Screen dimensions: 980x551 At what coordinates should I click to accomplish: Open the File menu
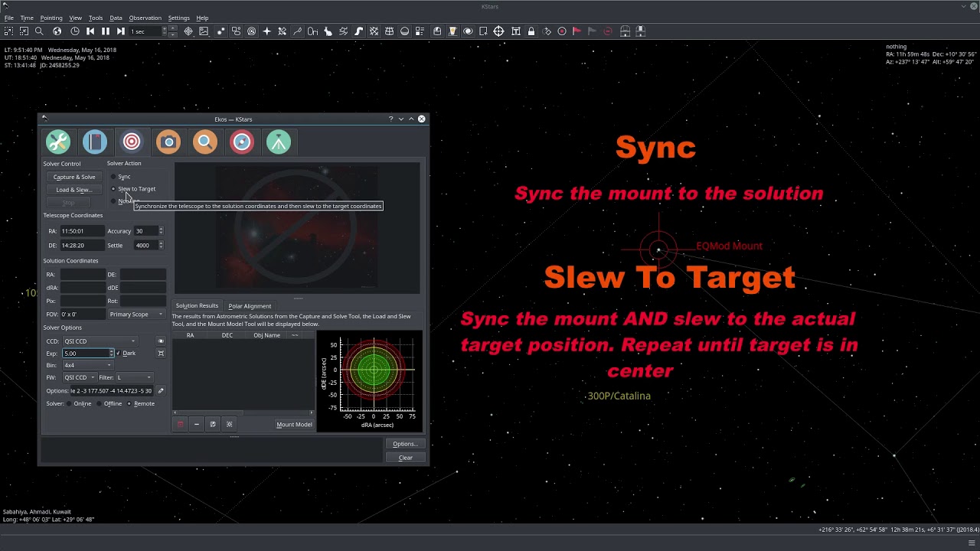click(x=9, y=18)
